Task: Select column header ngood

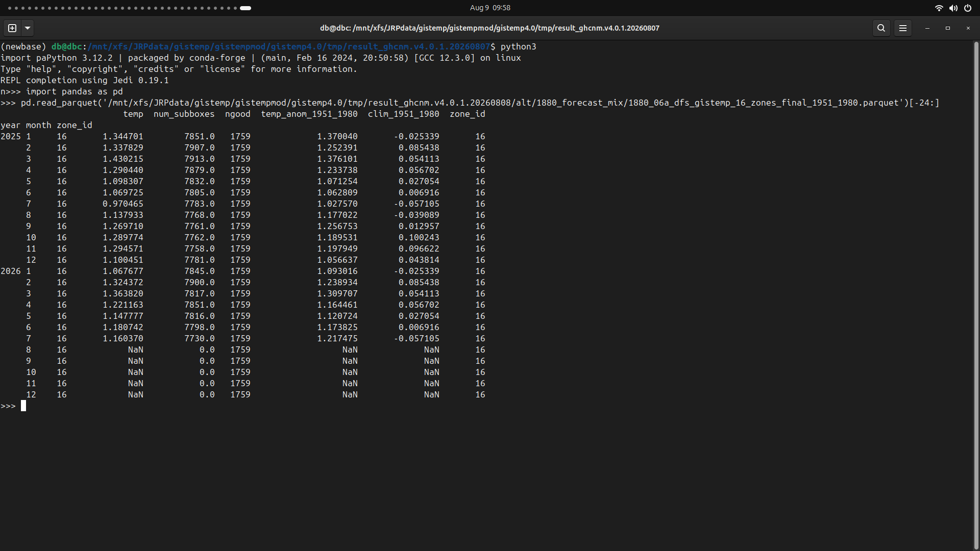Action: coord(238,114)
